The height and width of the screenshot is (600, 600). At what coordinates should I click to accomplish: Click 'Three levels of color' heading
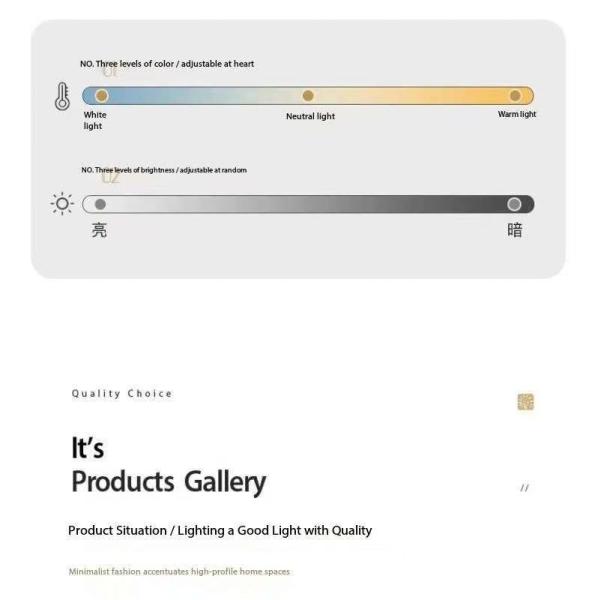(167, 64)
